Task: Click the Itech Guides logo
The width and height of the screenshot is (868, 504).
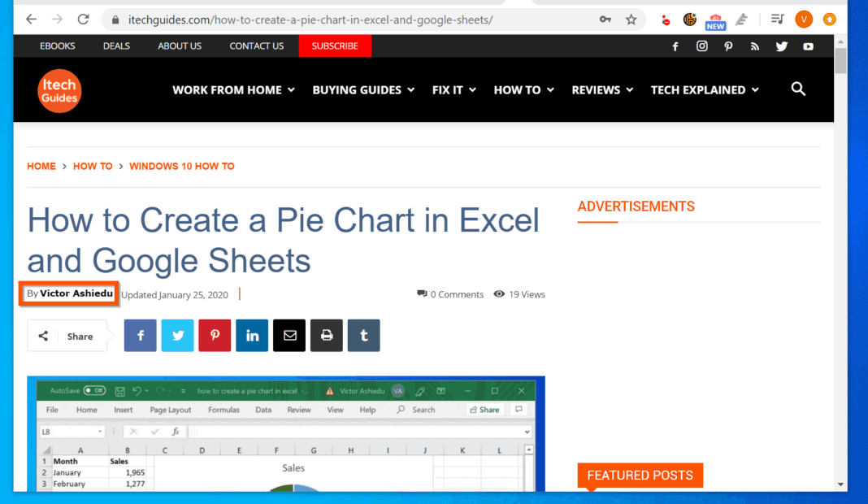Action: [x=59, y=90]
